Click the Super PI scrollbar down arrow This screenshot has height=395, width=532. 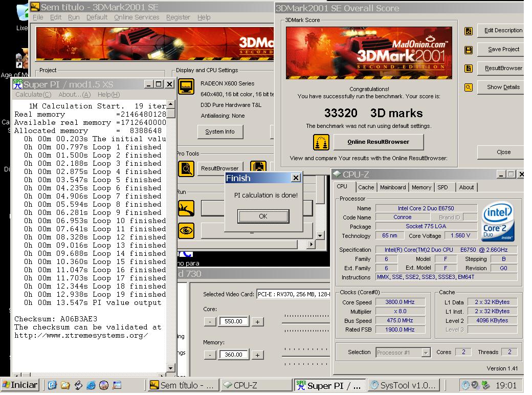[x=171, y=368]
